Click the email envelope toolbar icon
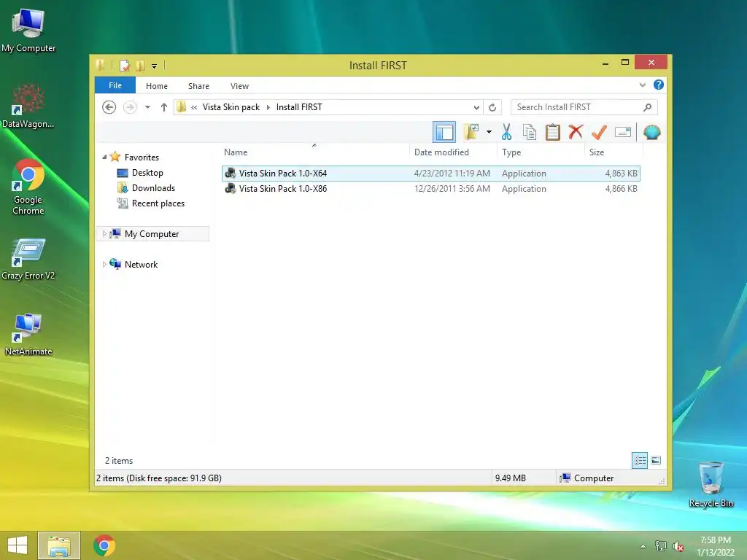Image resolution: width=747 pixels, height=560 pixels. (623, 132)
